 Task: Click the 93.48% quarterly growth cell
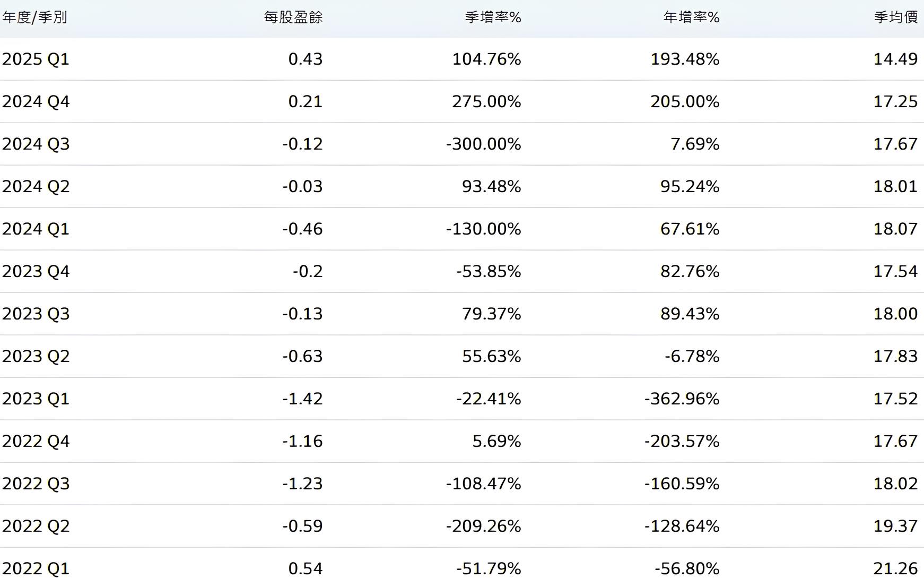pos(492,186)
